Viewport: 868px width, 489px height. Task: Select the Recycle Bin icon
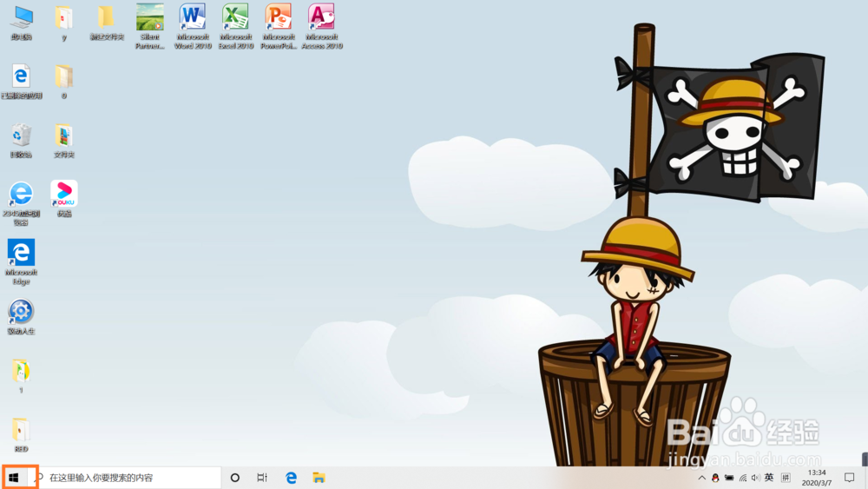coord(21,141)
